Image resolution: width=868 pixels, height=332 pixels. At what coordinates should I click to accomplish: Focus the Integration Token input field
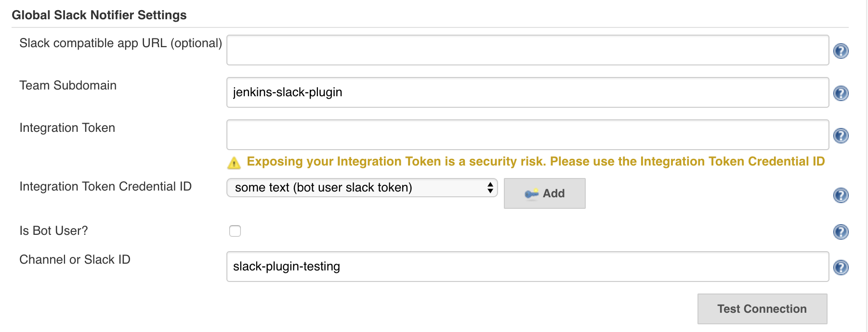tap(527, 135)
